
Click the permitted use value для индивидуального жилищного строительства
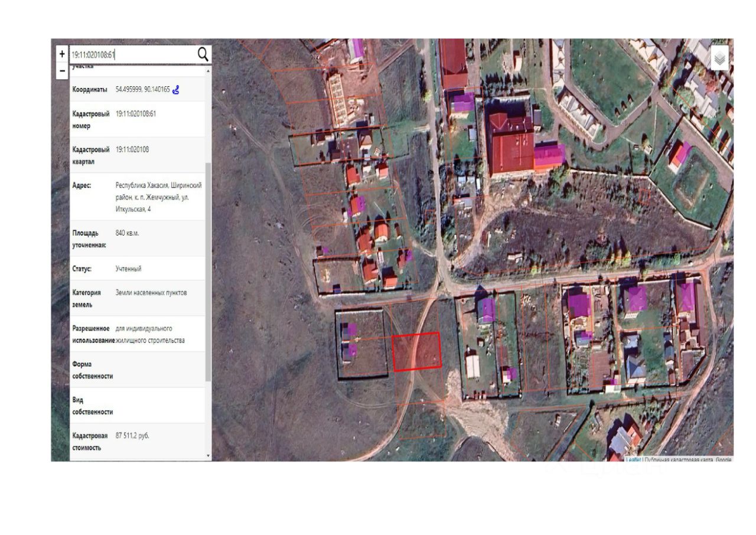150,334
